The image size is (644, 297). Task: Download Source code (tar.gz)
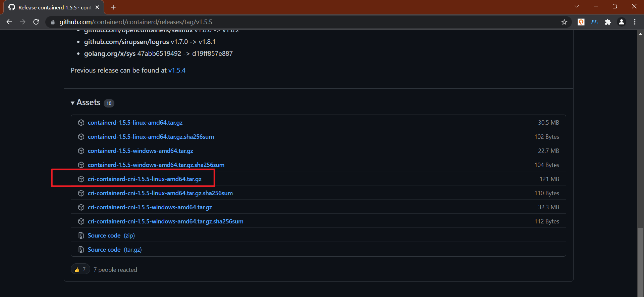(115, 250)
